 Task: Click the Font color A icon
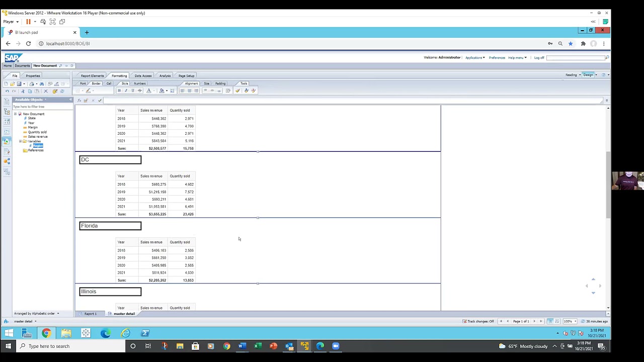(x=149, y=90)
